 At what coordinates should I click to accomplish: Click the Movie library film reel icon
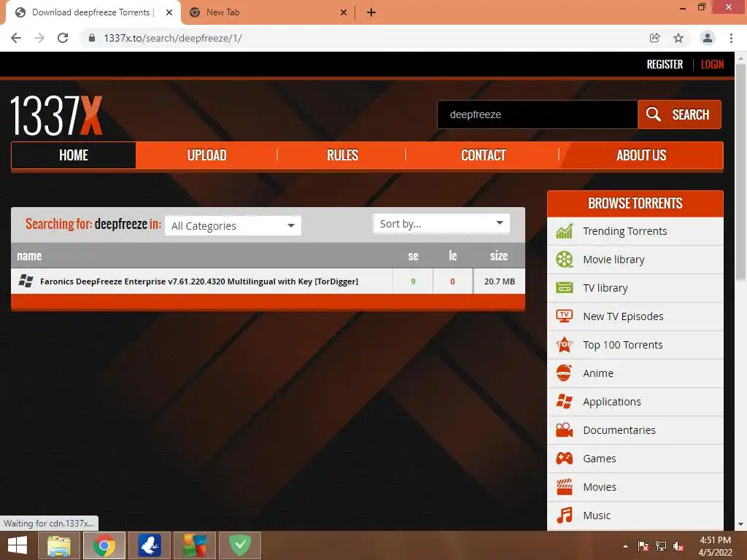pos(564,260)
